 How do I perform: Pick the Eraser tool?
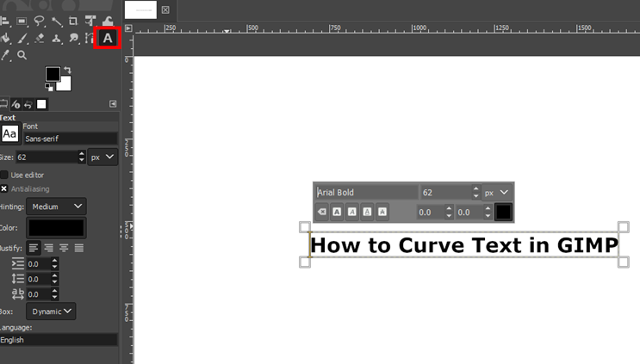pos(40,39)
